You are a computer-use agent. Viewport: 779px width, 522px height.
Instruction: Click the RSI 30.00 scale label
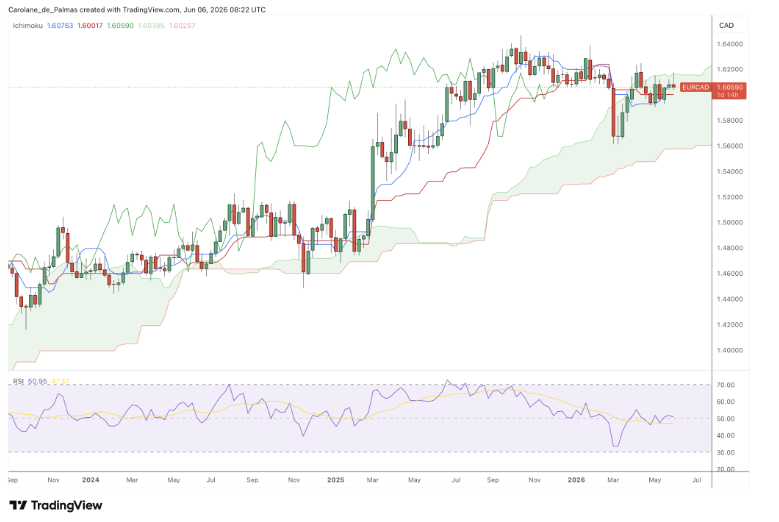(726, 452)
